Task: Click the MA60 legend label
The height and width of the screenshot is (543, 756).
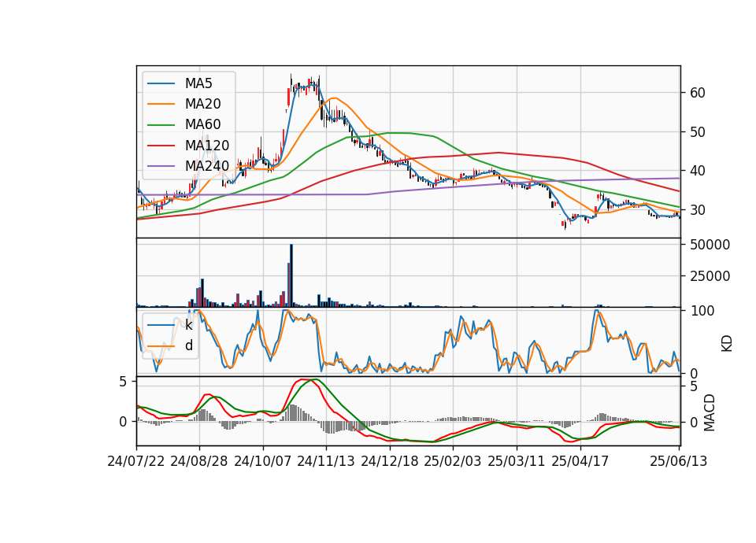Action: [202, 125]
